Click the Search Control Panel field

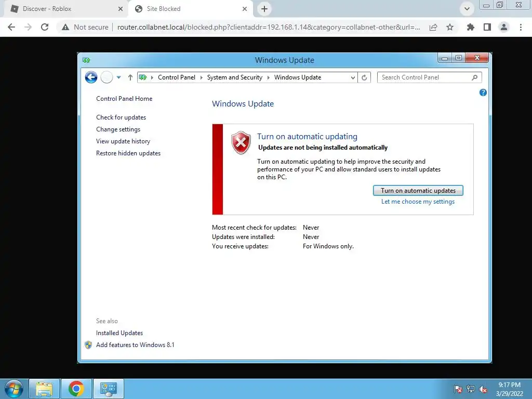pyautogui.click(x=429, y=77)
